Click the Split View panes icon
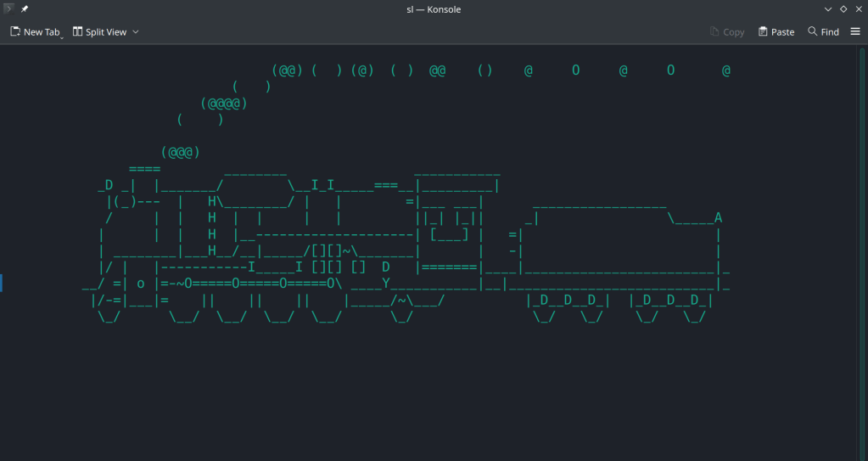 pos(77,31)
